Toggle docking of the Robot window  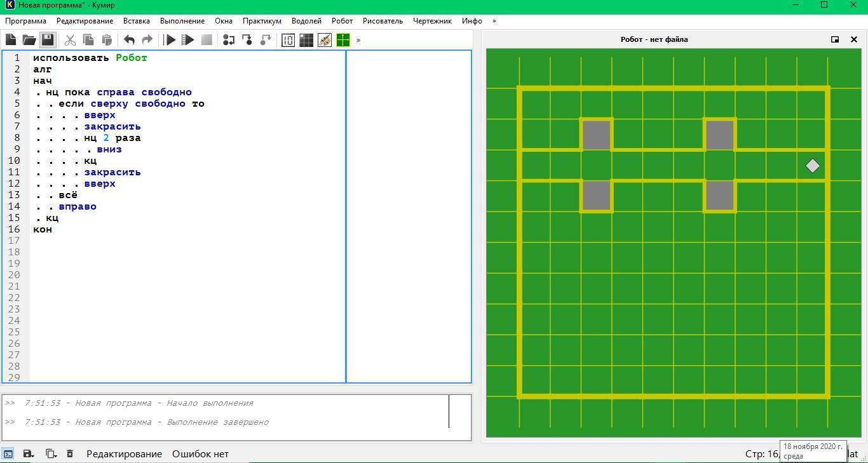(835, 39)
